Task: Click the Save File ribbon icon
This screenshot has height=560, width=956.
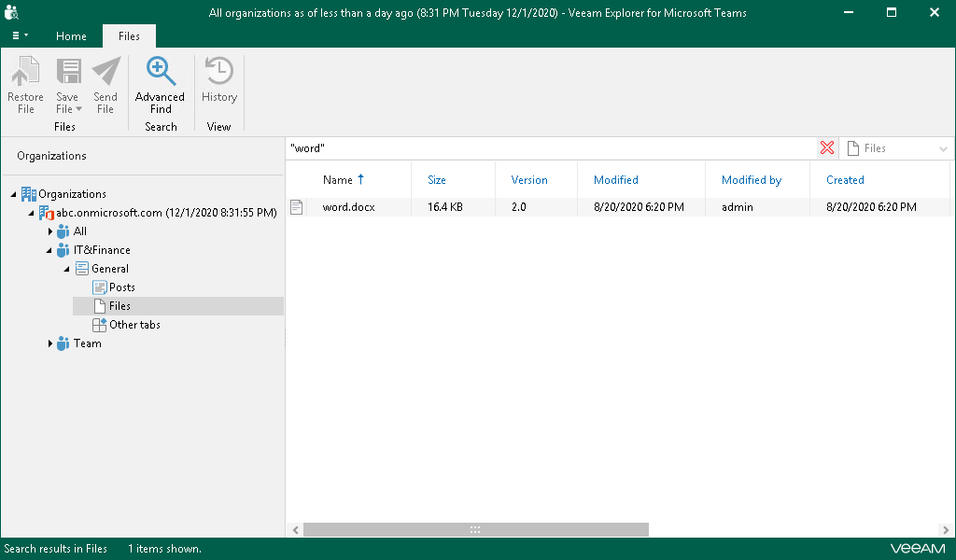Action: (x=68, y=71)
